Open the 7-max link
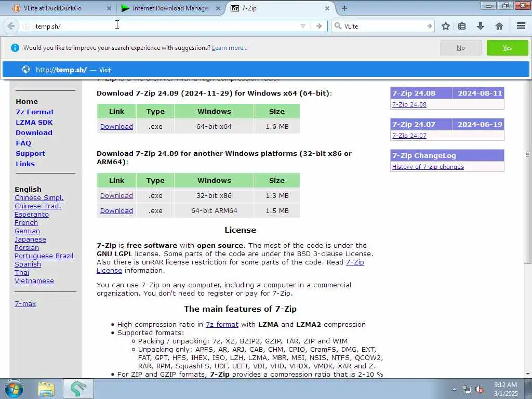Image resolution: width=532 pixels, height=399 pixels. 25,303
